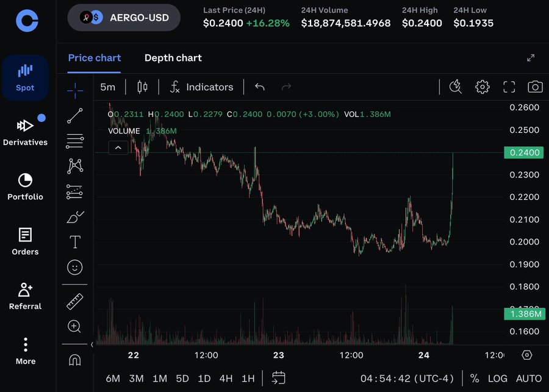Open the emoji sticker tool
The image size is (549, 392).
(x=75, y=267)
